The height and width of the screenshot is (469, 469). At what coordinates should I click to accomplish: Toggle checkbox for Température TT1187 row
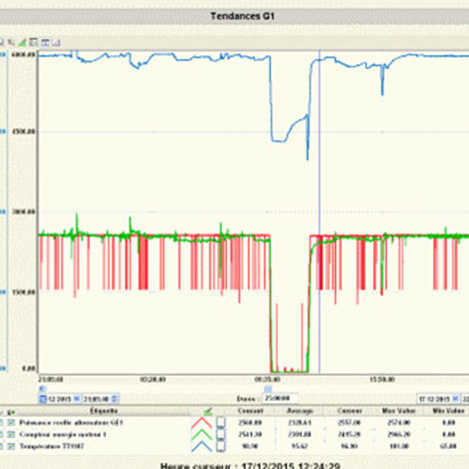(11, 446)
